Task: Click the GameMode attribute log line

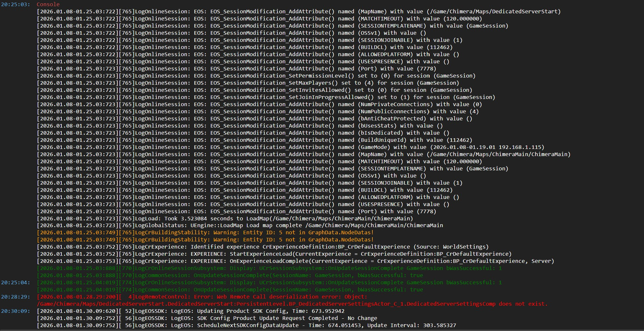Action: [290, 147]
